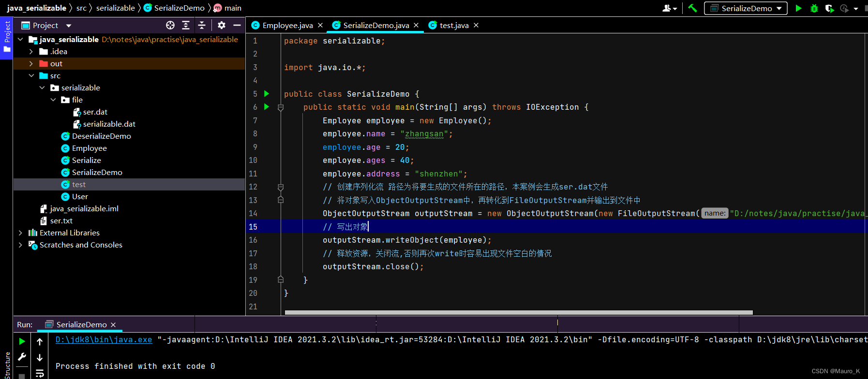
Task: Open the Code With Me user icon
Action: 669,8
